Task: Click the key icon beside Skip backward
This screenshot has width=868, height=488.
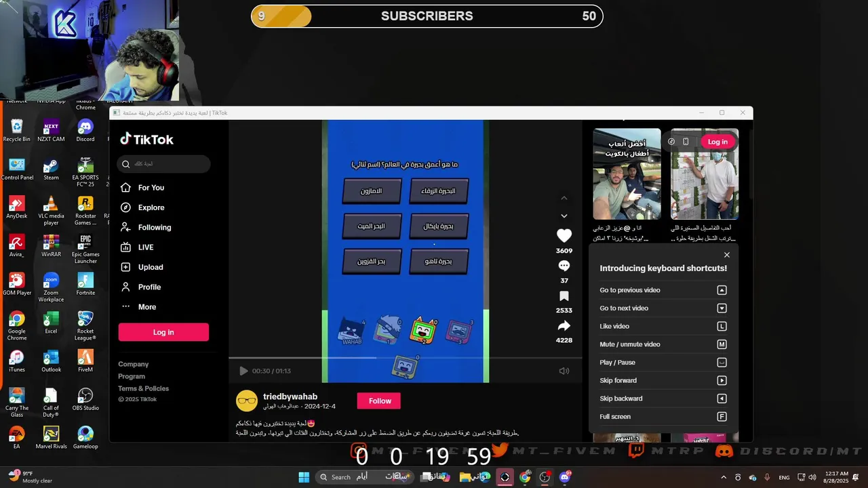Action: (x=722, y=399)
